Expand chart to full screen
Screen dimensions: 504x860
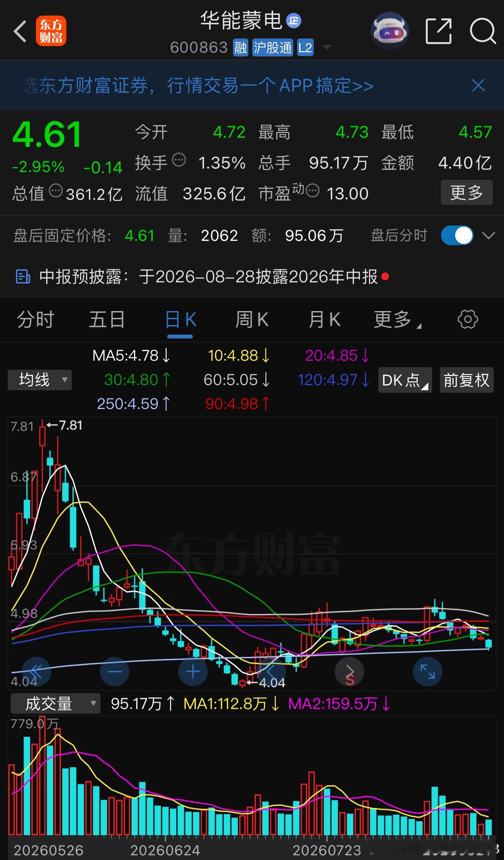(427, 671)
